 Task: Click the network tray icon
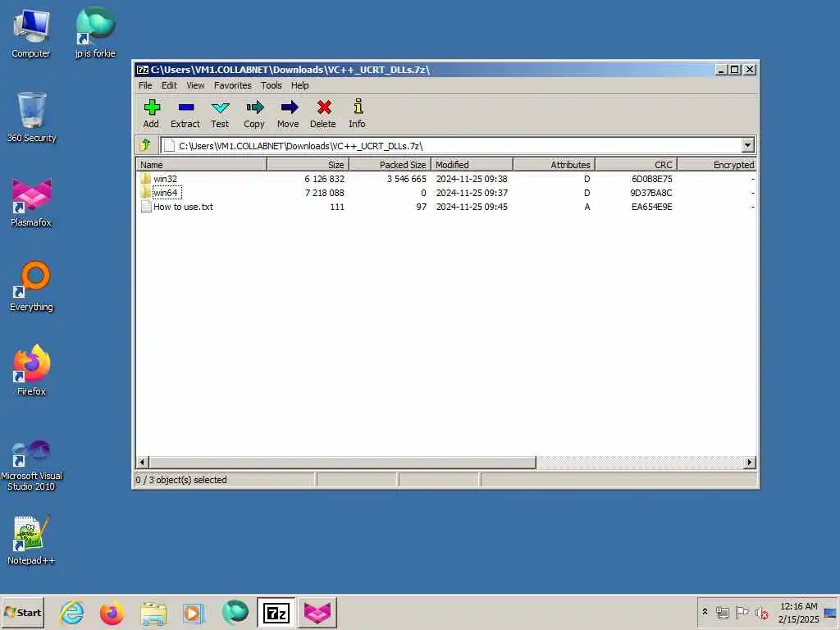pos(723,612)
